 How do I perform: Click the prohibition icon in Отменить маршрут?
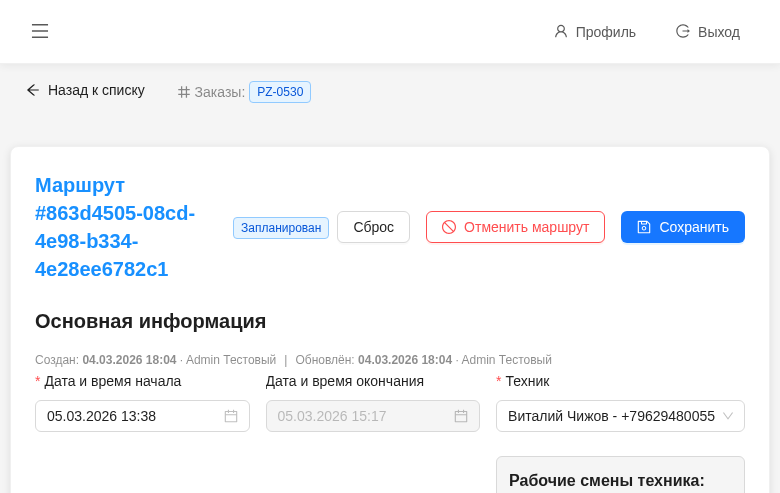[449, 227]
